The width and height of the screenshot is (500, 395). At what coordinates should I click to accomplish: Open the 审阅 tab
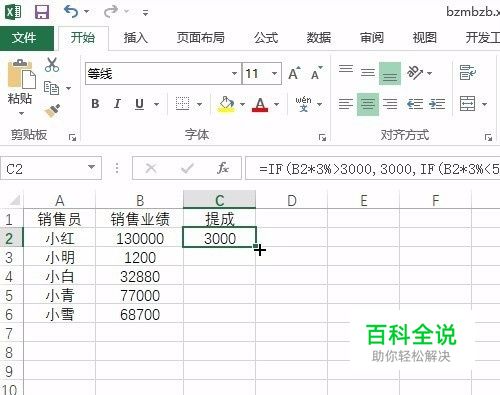click(x=372, y=38)
